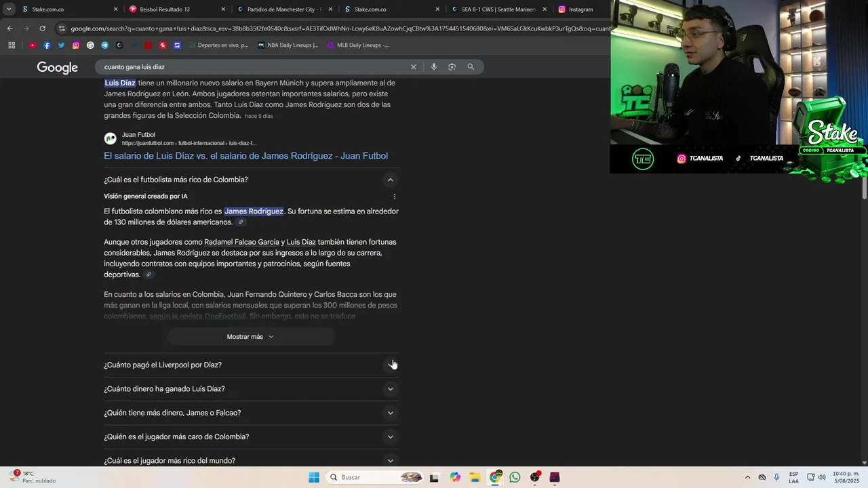Click source link icon after 'deportivas.'

click(x=149, y=274)
